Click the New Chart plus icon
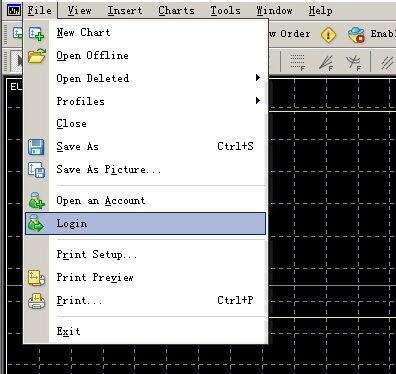This screenshot has height=374, width=396. pyautogui.click(x=36, y=34)
